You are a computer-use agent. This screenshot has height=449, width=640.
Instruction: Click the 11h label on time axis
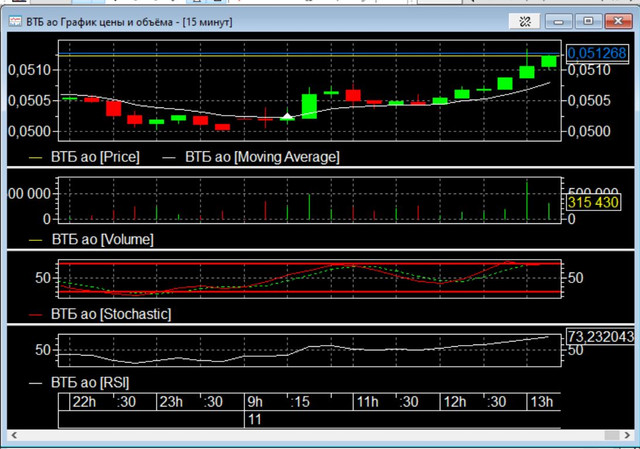tap(367, 402)
